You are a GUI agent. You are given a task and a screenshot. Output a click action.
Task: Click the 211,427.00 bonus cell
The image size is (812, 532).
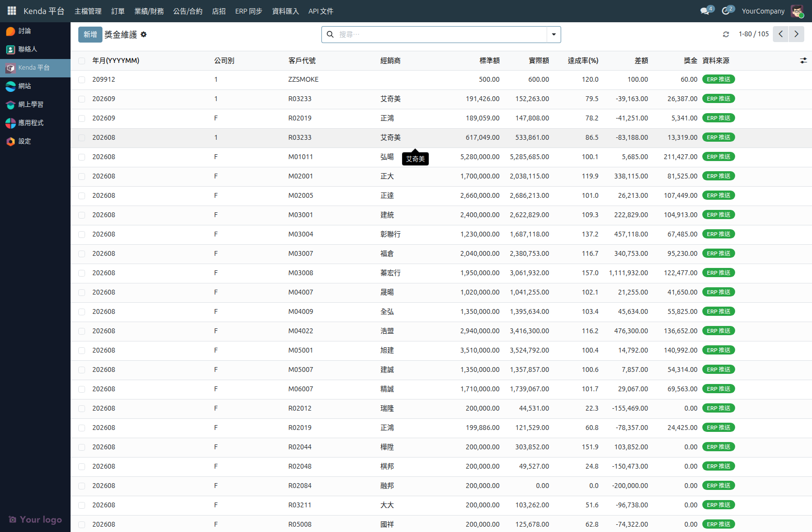click(x=681, y=157)
